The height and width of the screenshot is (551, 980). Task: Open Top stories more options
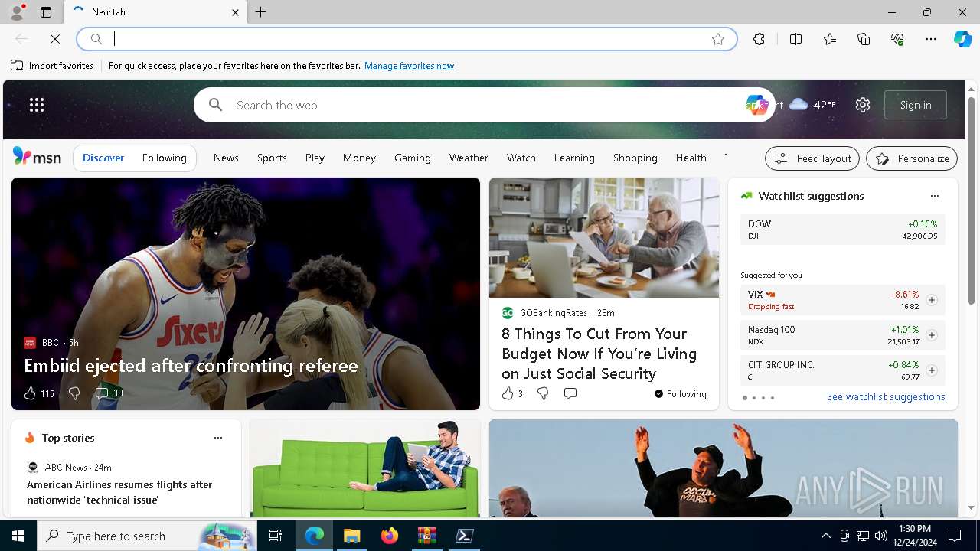218,438
